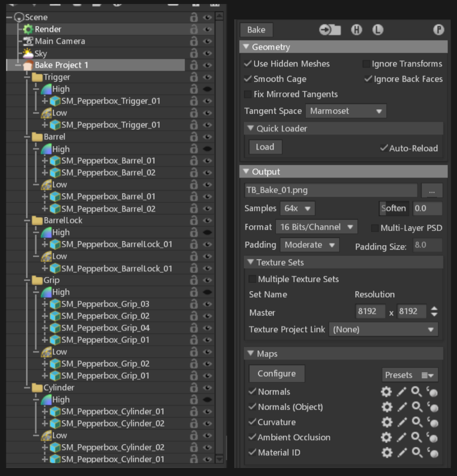Viewport: 457px width, 476px height.
Task: Click the sphere preview icon for Curvature
Action: [433, 423]
